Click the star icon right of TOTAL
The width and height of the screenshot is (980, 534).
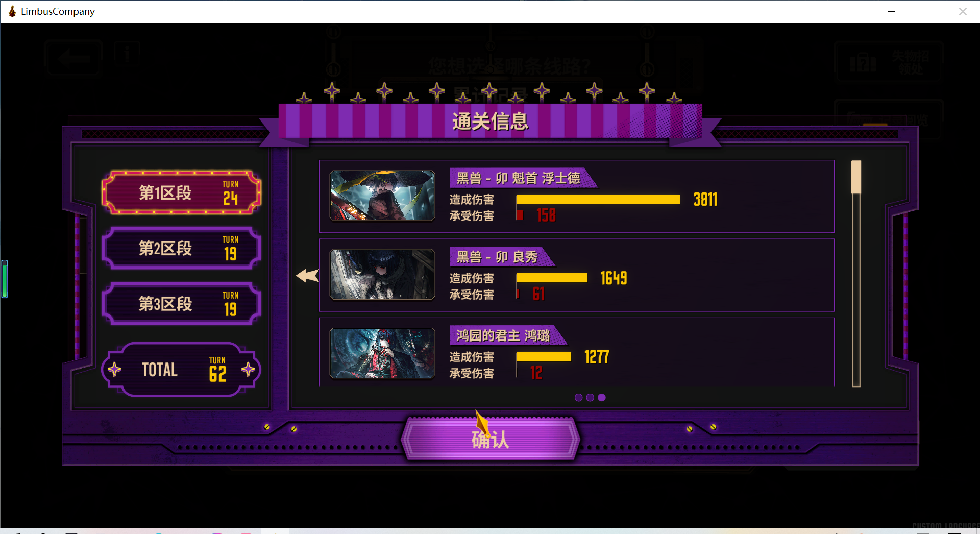[x=248, y=369]
